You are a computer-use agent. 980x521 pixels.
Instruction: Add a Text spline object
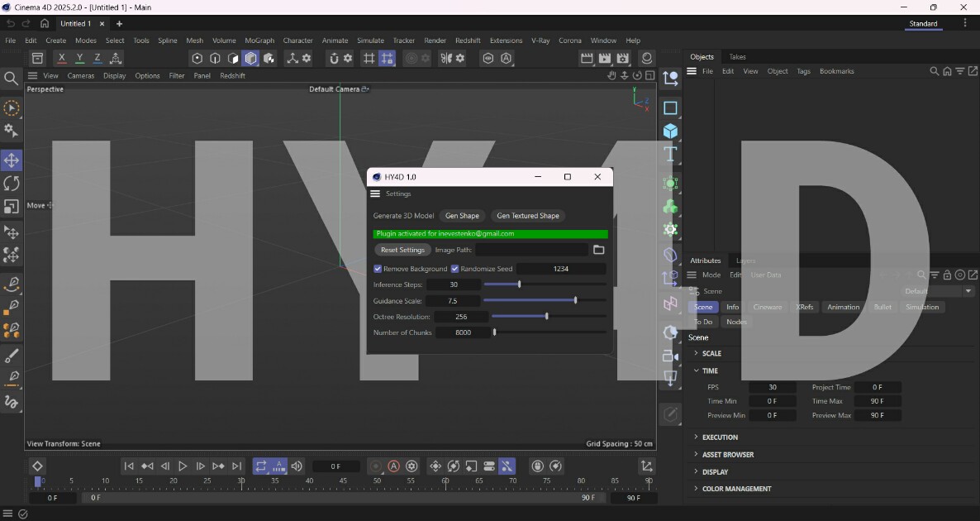click(670, 154)
